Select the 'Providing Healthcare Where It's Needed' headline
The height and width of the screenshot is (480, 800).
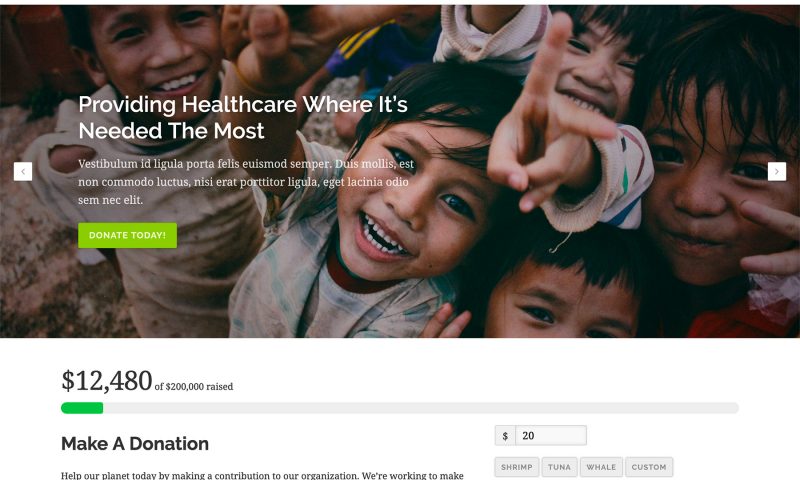243,117
